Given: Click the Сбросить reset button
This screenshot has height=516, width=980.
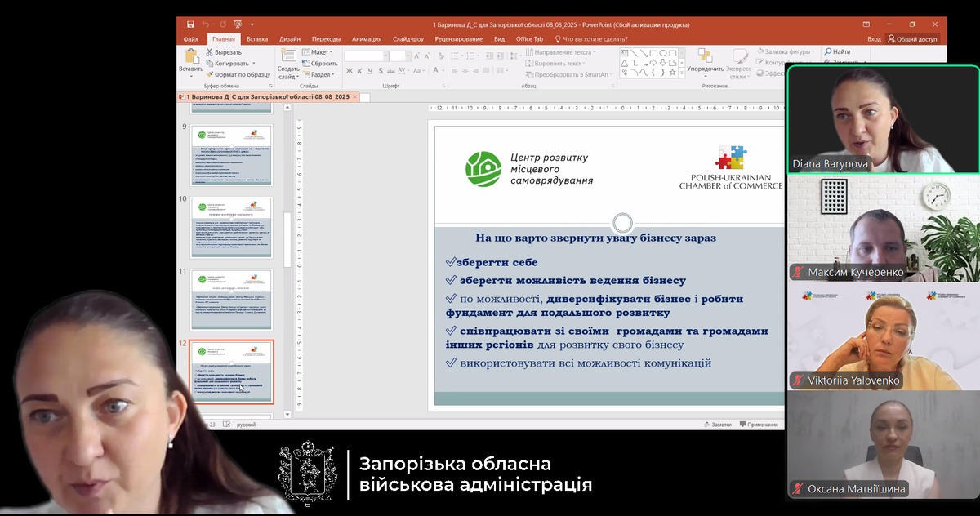Looking at the screenshot, I should (x=320, y=63).
